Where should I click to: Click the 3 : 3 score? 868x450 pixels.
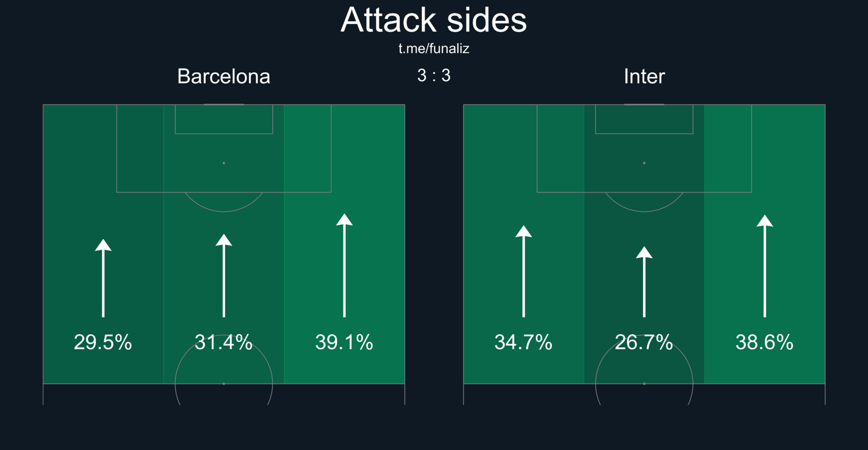[x=434, y=75]
